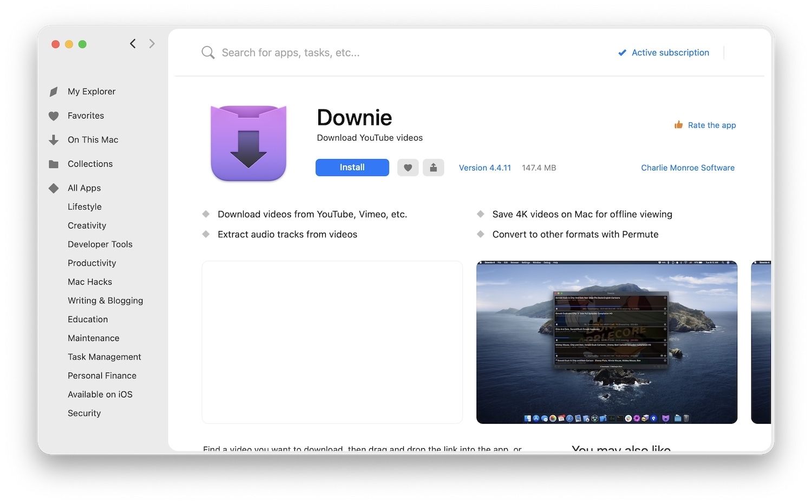Screen dimensions: 812x504
Task: Install the Downie app
Action: [x=352, y=167]
